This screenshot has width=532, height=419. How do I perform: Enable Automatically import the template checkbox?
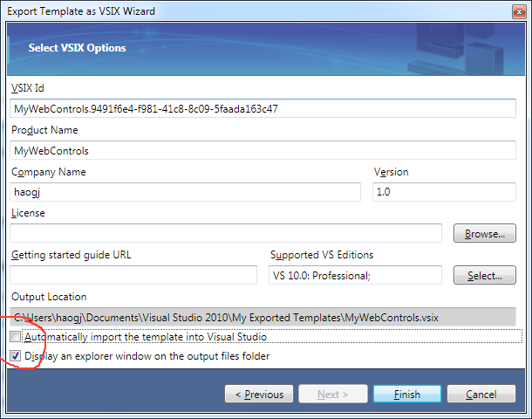click(16, 336)
